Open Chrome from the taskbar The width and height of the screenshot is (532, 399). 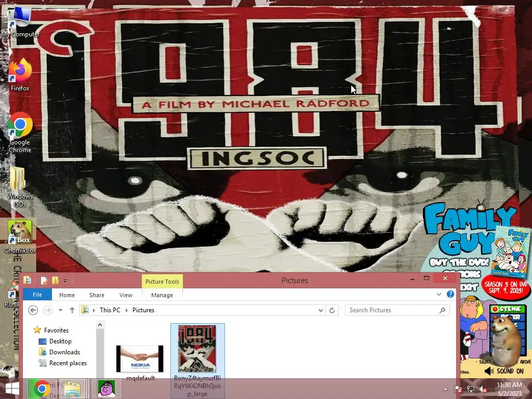tap(42, 389)
